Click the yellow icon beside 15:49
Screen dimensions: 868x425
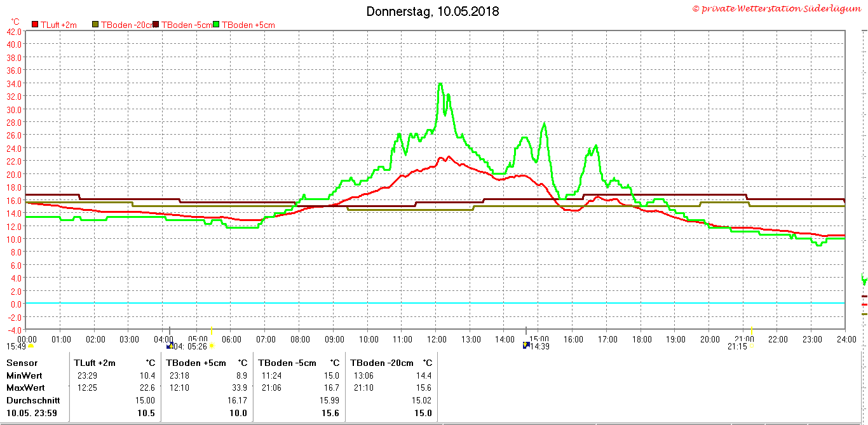(31, 346)
